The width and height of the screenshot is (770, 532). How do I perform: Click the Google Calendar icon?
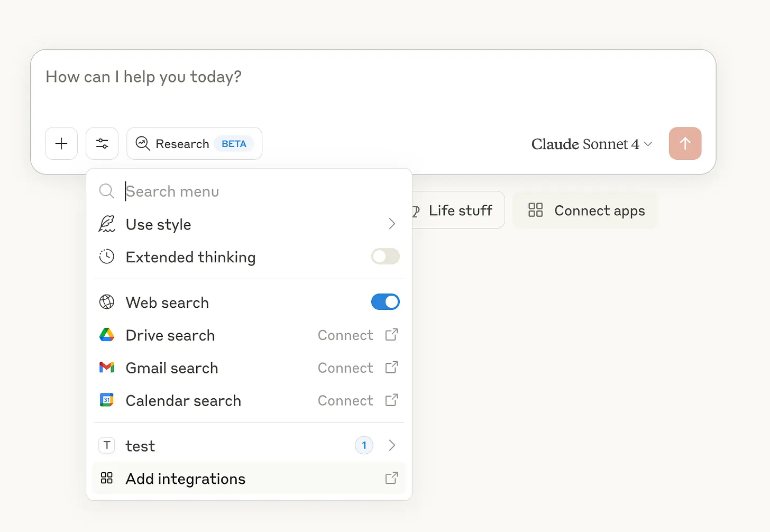click(107, 400)
